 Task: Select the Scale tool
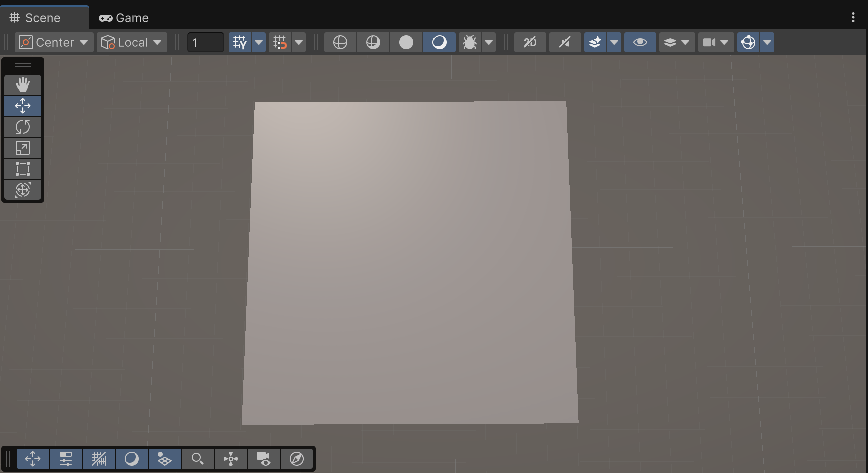point(23,148)
